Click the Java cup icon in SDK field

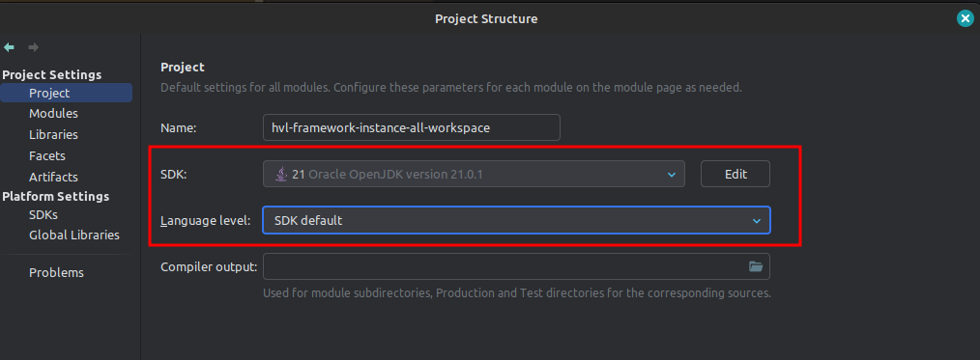pos(282,174)
